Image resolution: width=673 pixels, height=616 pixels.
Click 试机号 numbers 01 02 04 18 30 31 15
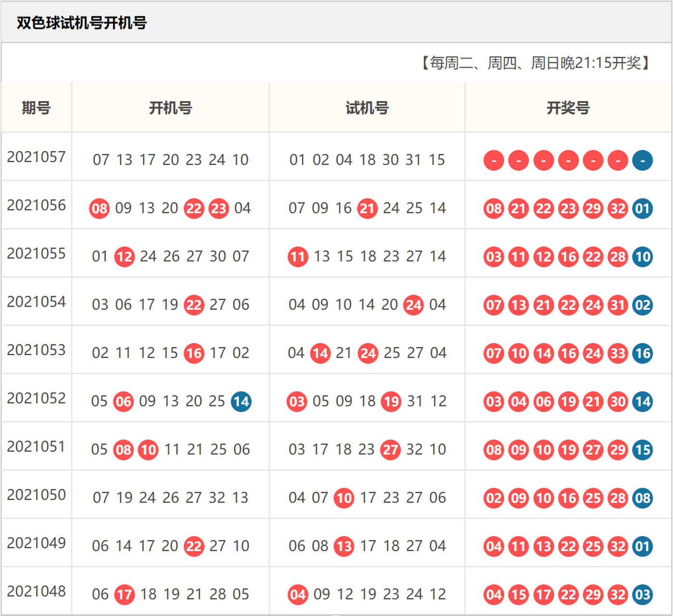tap(367, 160)
